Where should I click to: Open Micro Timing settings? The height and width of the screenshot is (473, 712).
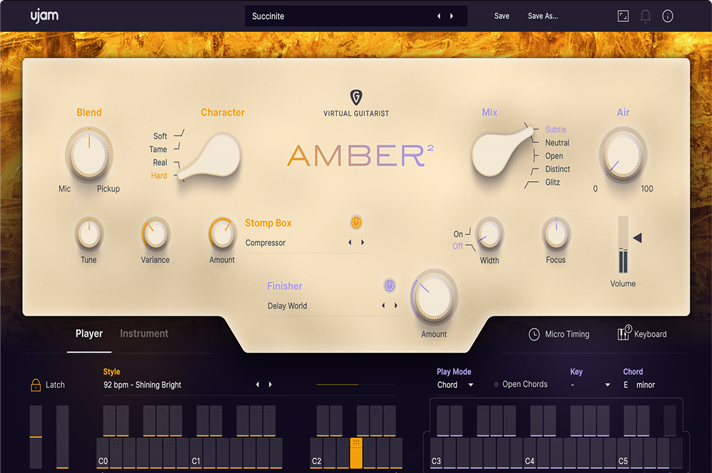pos(559,334)
